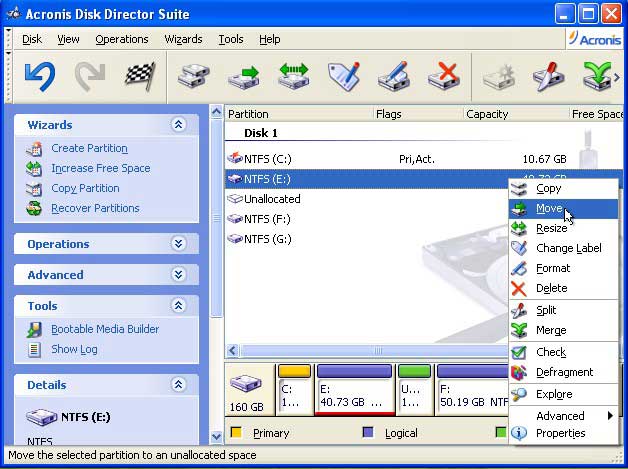Choose Resize from the context menu
The height and width of the screenshot is (469, 628).
pos(564,228)
